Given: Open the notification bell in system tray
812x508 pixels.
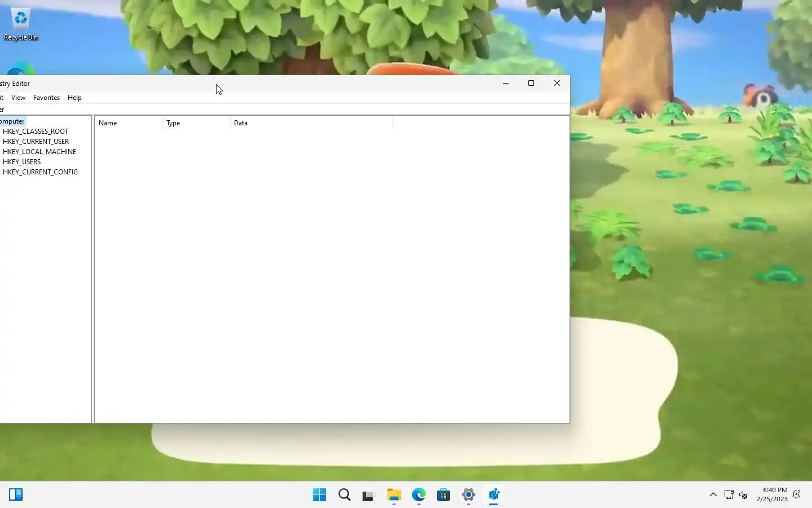Looking at the screenshot, I should (x=797, y=495).
